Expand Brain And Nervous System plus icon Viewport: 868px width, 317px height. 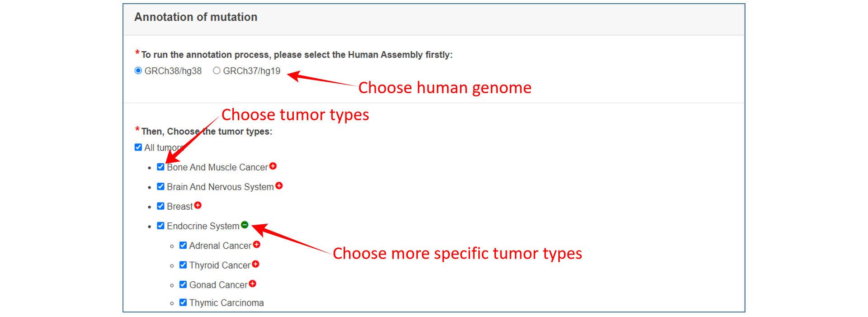pyautogui.click(x=279, y=186)
